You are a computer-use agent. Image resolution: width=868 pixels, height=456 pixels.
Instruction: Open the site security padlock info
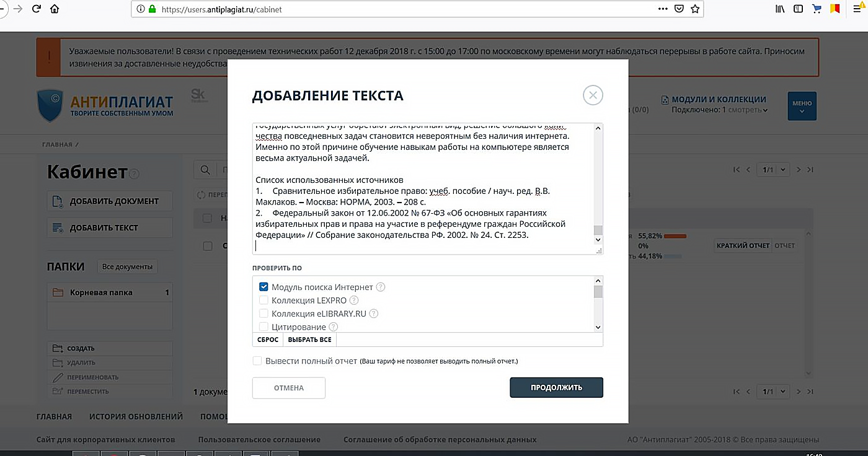(151, 9)
